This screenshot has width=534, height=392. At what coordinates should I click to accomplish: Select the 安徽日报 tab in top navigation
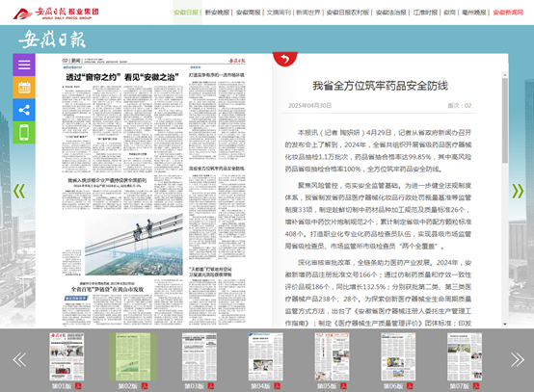[186, 13]
